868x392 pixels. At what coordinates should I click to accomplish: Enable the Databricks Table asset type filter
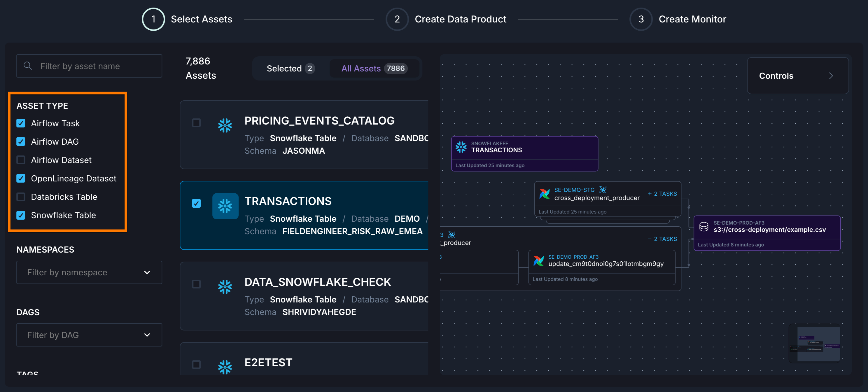[20, 197]
